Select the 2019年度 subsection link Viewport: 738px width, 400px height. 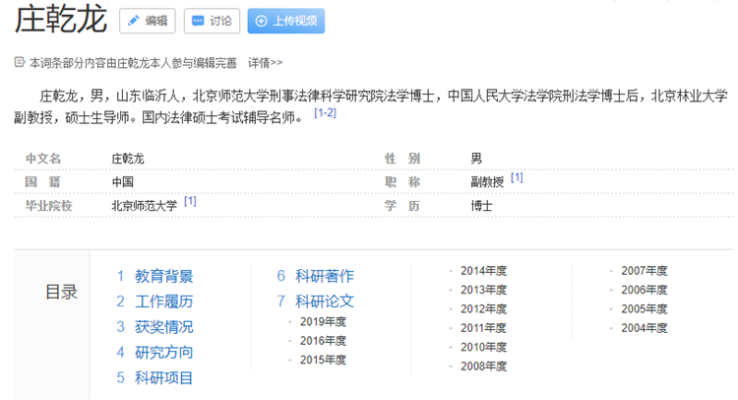coord(322,321)
